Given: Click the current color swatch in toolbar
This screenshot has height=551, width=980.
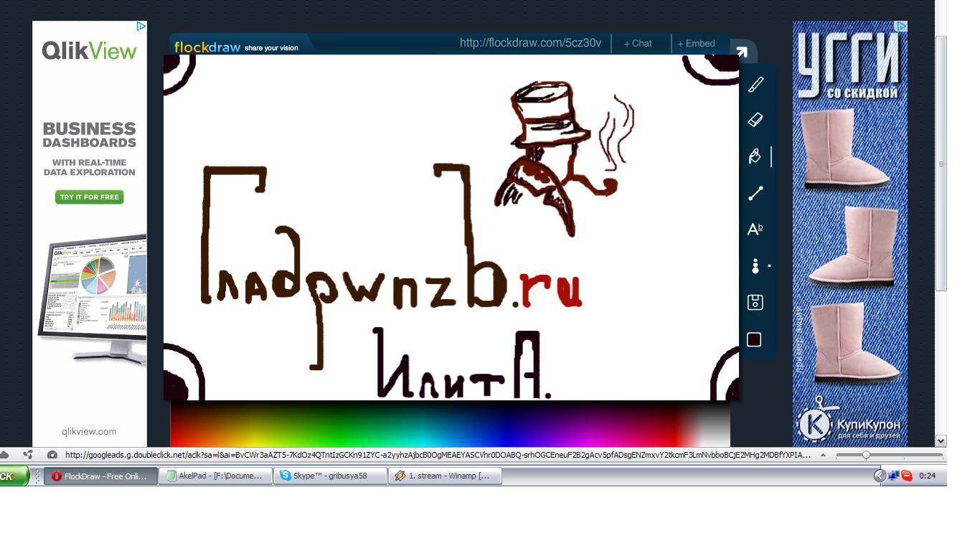Looking at the screenshot, I should point(754,339).
